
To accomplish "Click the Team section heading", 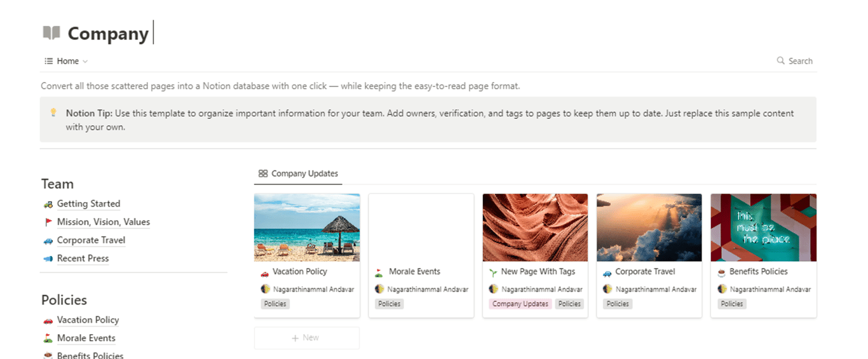I will pos(57,184).
